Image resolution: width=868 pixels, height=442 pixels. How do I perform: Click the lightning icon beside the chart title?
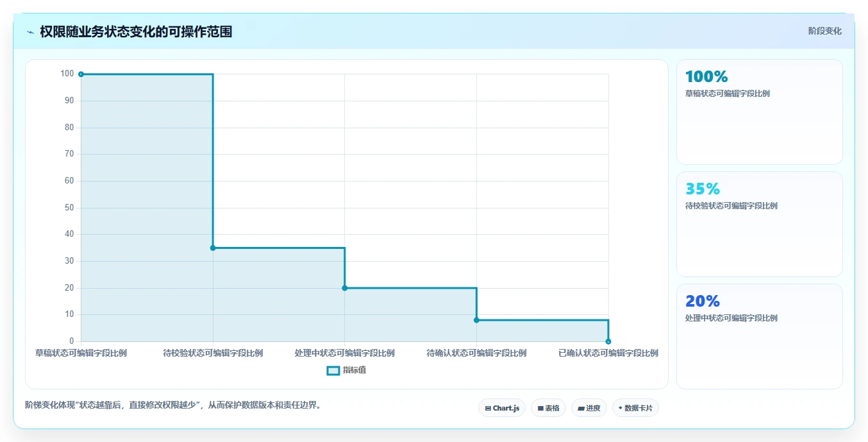click(x=30, y=32)
